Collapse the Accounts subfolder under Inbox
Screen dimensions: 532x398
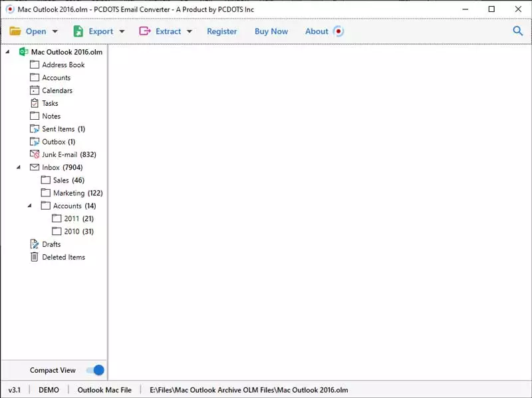click(30, 206)
